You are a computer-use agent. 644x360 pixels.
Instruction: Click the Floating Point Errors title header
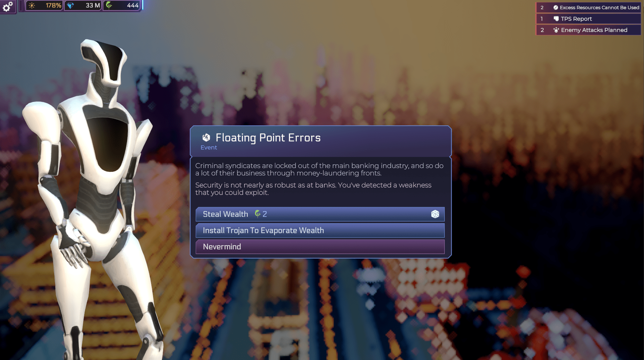click(x=268, y=137)
